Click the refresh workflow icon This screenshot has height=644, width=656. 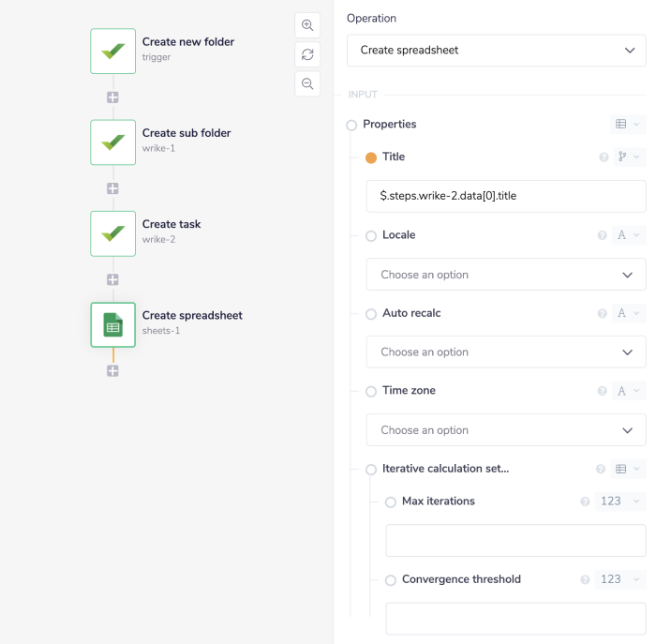[x=307, y=54]
